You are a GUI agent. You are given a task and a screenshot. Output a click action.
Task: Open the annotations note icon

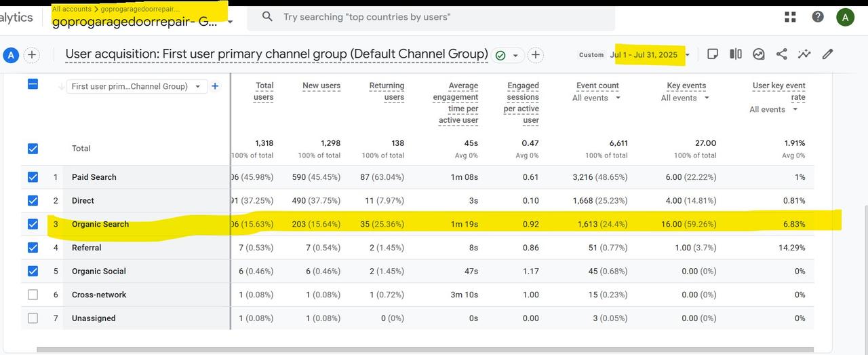713,54
